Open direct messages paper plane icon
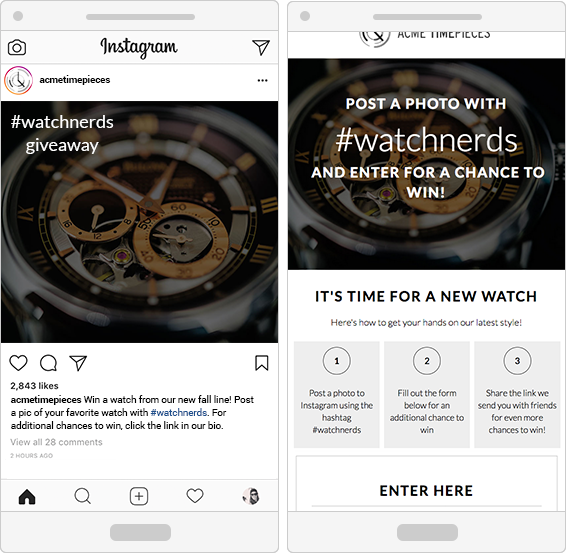The width and height of the screenshot is (566, 553). pos(261,47)
